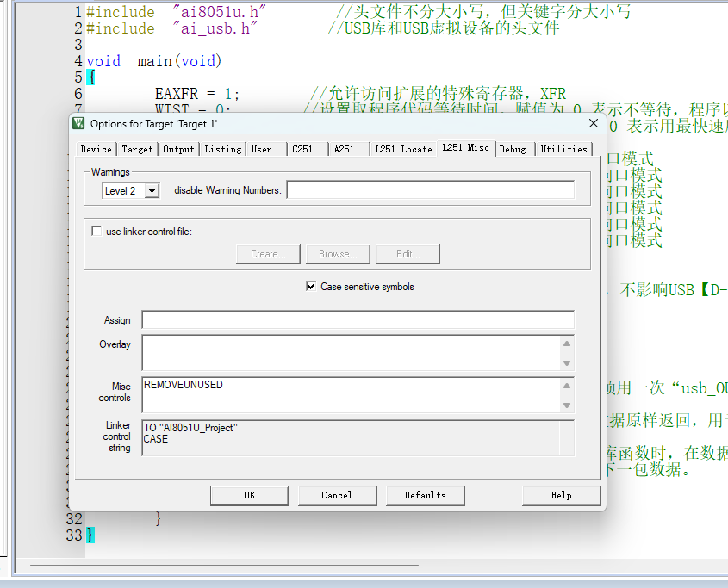Click Misc controls scroll down arrow
The height and width of the screenshot is (588, 728).
click(567, 405)
